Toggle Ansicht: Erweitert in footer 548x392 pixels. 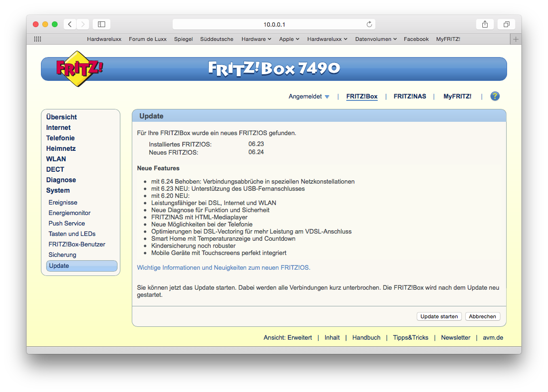288,337
